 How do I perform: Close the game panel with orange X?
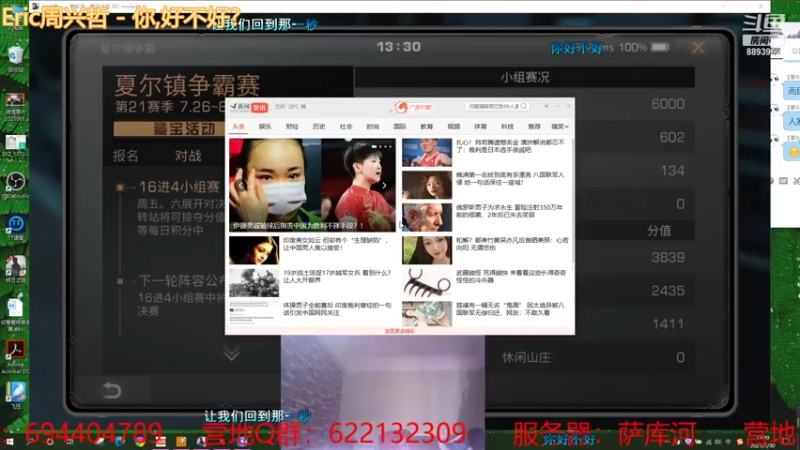point(697,47)
